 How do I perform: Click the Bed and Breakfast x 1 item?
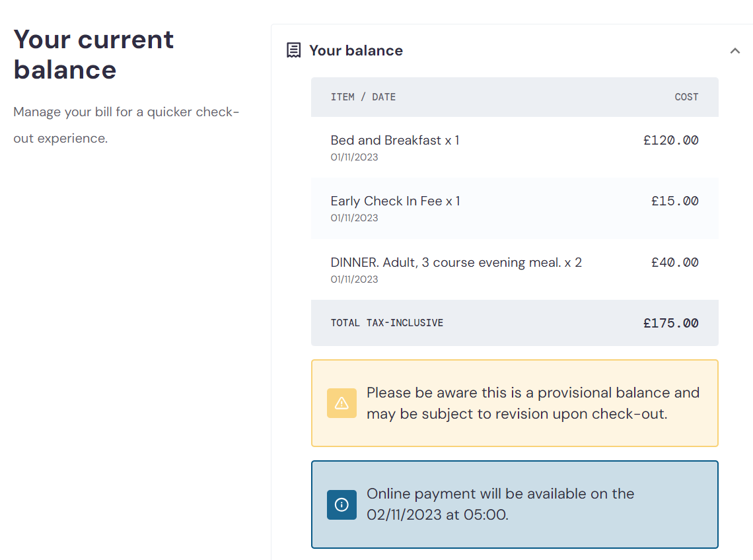tap(395, 140)
